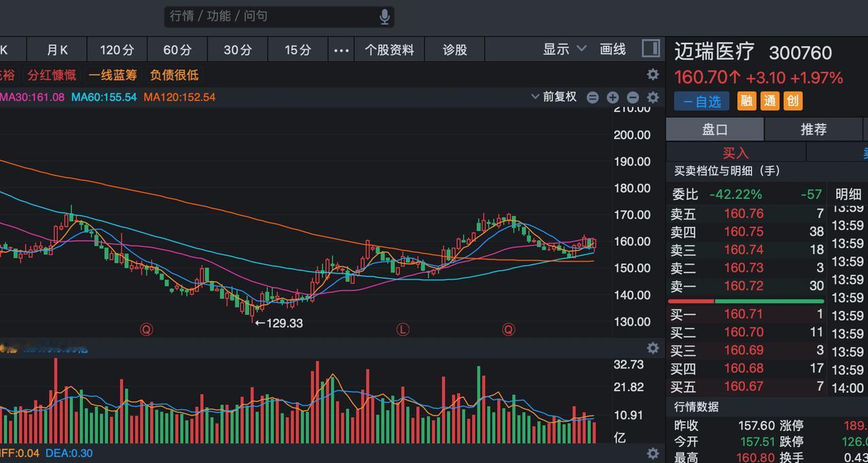This screenshot has width=868, height=463.
Task: Click the microphone icon in search bar
Action: (x=384, y=16)
